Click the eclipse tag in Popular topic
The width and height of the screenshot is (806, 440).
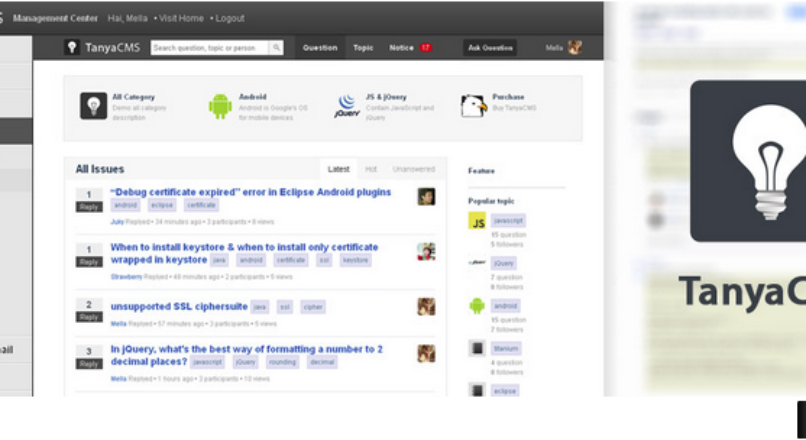tap(505, 391)
